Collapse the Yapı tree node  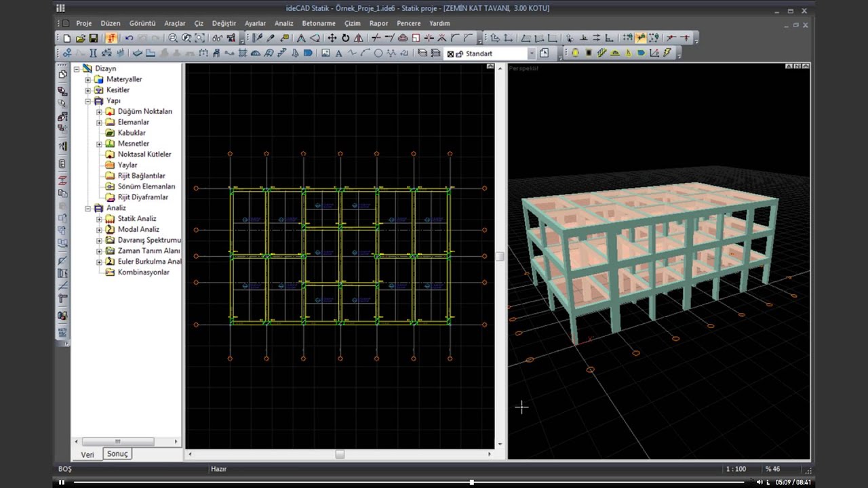coord(87,101)
